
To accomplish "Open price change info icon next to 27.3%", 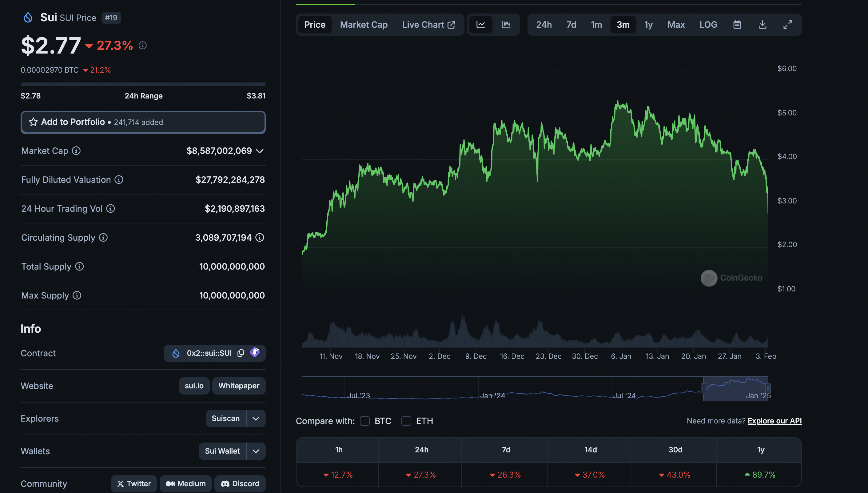I will click(x=142, y=45).
